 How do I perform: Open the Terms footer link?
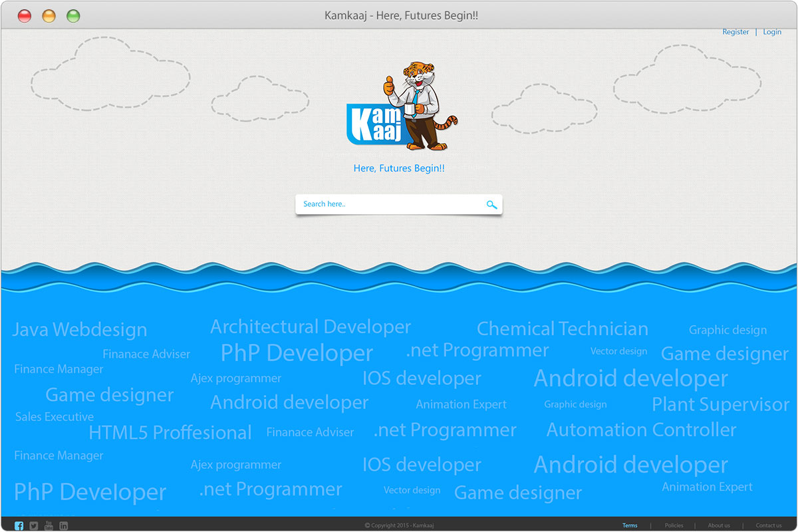630,525
